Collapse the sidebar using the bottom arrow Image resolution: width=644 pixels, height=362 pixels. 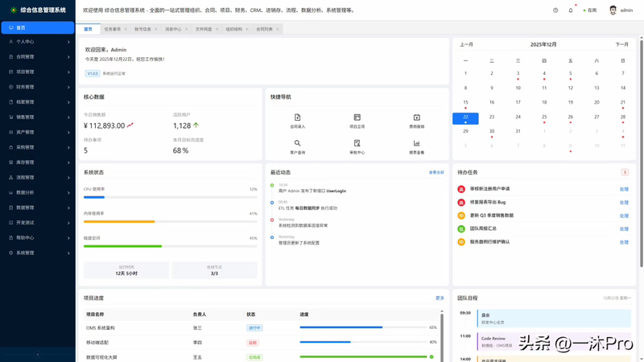click(x=37, y=355)
